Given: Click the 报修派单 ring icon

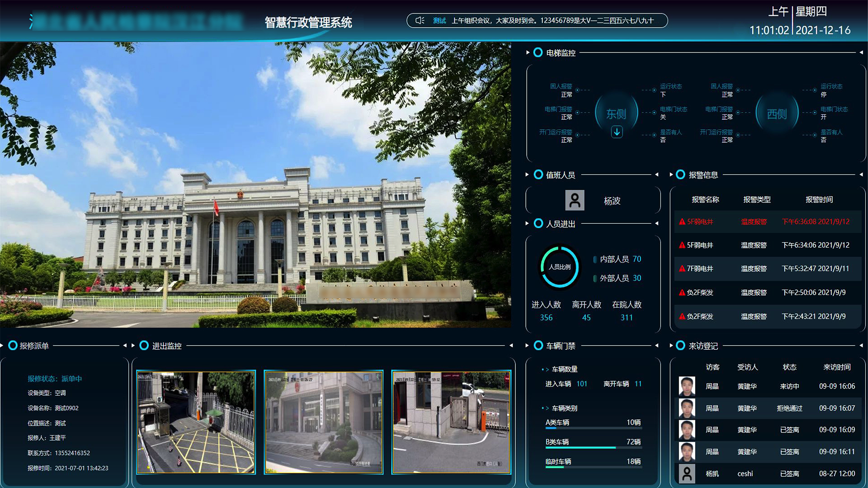Looking at the screenshot, I should tap(13, 345).
